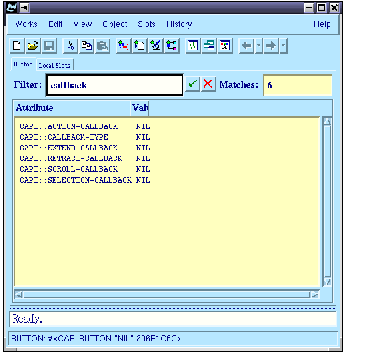
Task: Click the horizontal scrollbar right arrow
Action: (314, 295)
